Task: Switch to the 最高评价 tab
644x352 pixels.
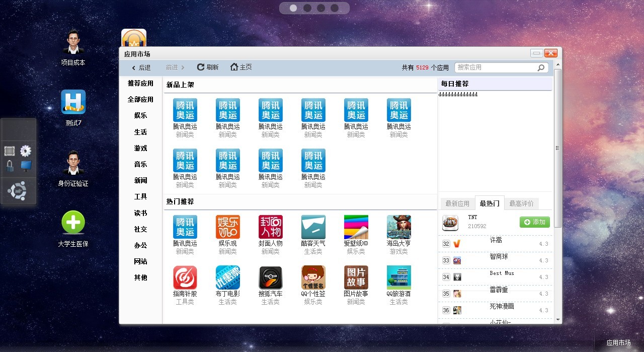Action: click(x=521, y=203)
